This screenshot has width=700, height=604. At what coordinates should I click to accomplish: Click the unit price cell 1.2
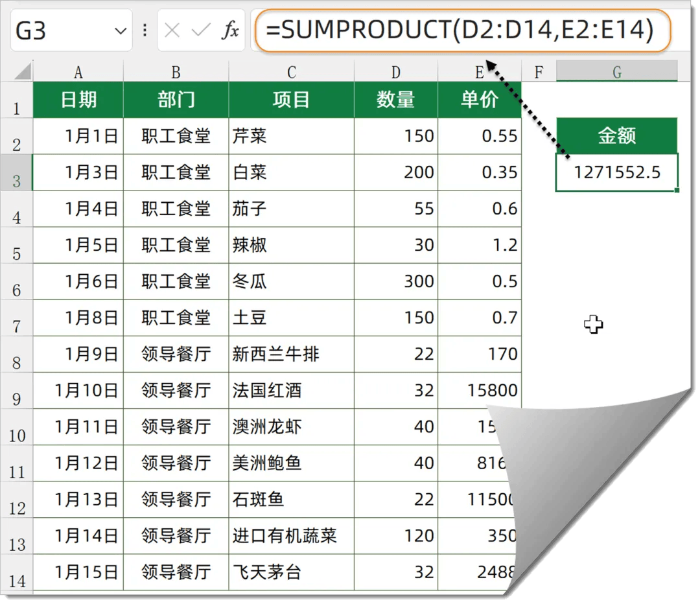(x=480, y=245)
